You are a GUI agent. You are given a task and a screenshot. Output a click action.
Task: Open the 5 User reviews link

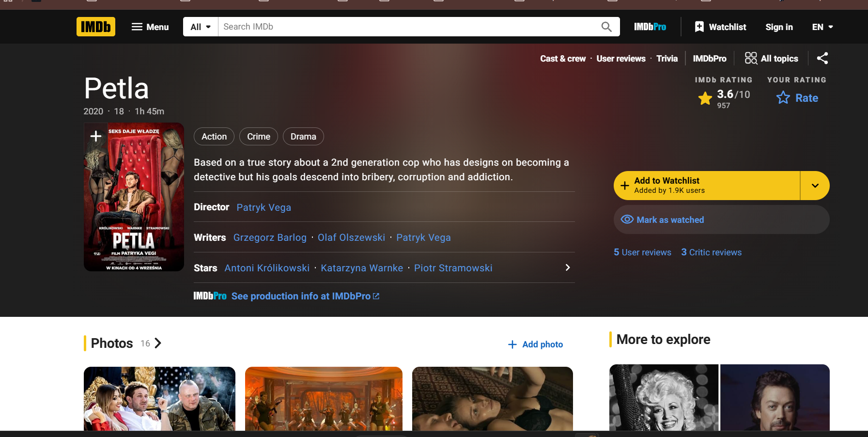pyautogui.click(x=642, y=252)
